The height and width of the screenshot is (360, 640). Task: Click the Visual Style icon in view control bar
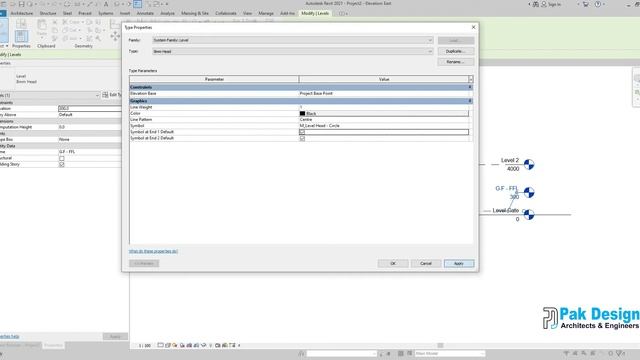[x=168, y=345]
